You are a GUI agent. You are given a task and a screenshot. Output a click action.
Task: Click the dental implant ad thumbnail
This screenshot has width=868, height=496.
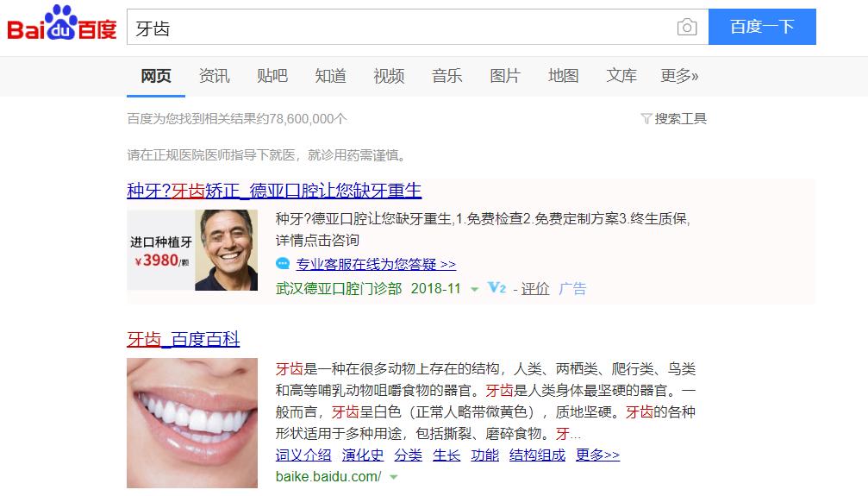192,250
